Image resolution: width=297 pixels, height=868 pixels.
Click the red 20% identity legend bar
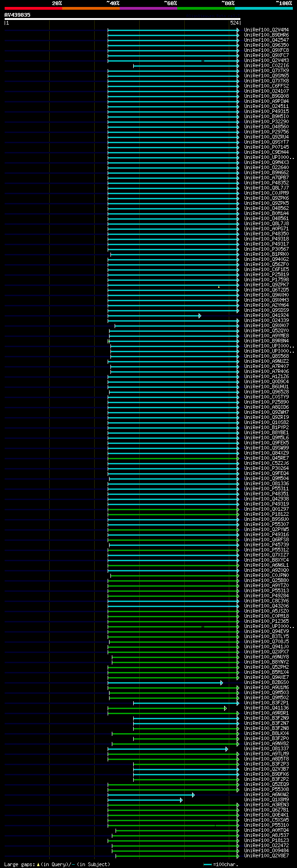[33, 8]
